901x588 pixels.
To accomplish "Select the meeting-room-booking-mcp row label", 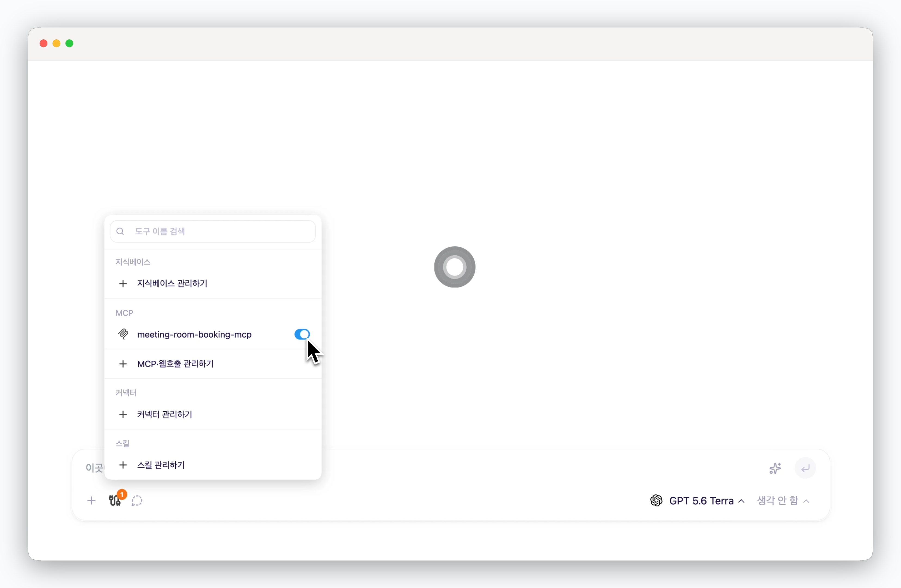I will coord(194,334).
